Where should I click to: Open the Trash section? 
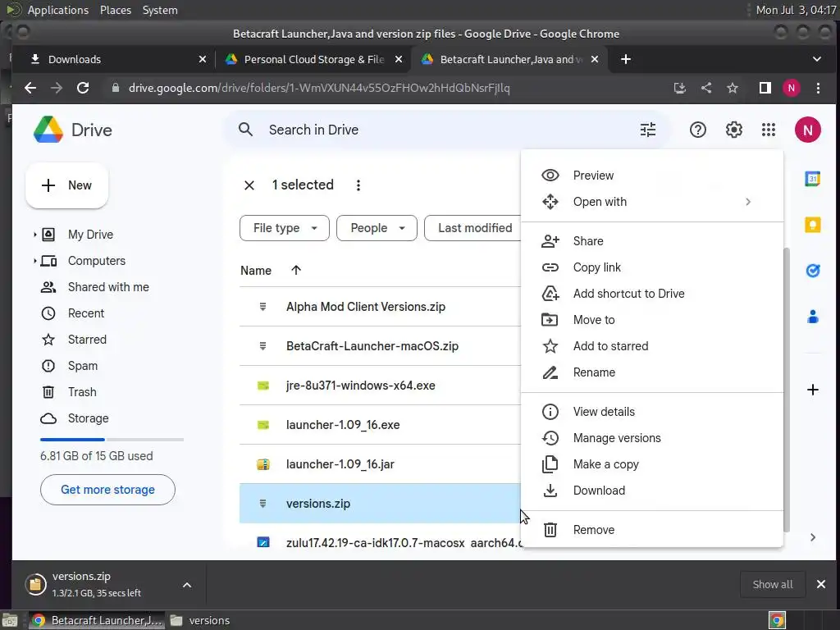[x=82, y=392]
